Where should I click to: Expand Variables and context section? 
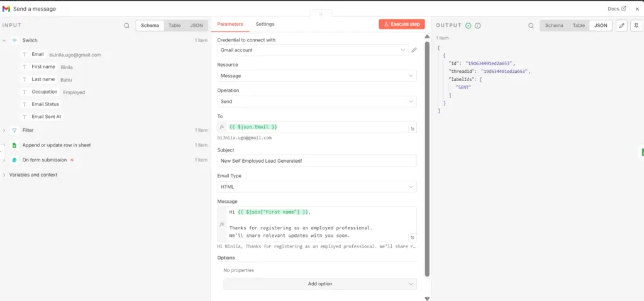tap(4, 175)
